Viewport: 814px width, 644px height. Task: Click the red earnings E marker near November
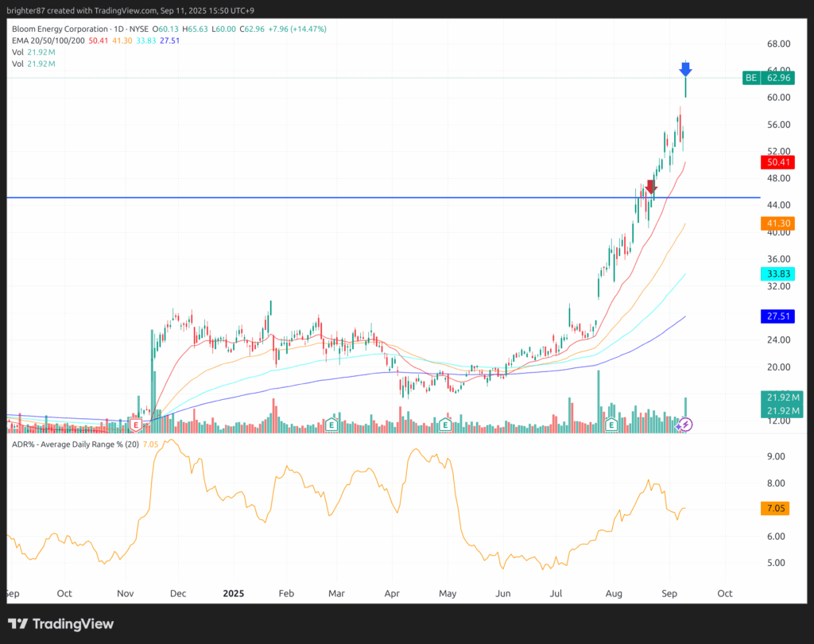click(x=136, y=425)
